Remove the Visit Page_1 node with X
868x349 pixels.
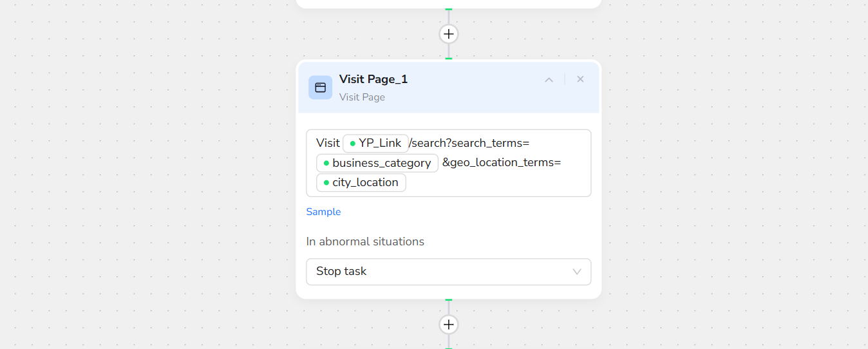coord(580,79)
